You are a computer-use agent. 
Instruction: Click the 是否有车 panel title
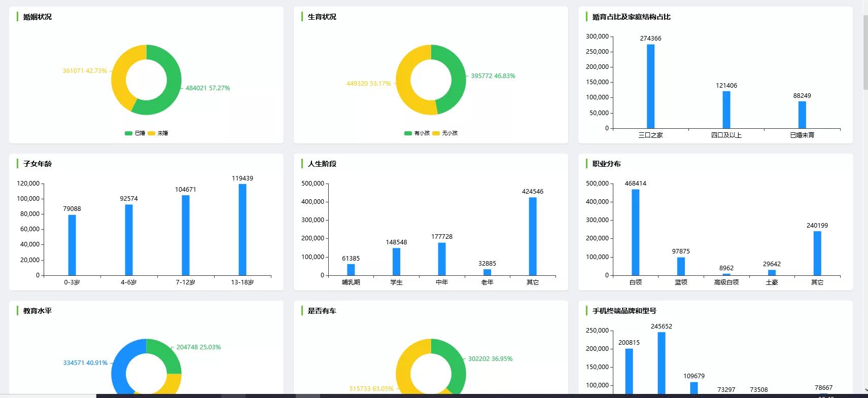tap(322, 311)
